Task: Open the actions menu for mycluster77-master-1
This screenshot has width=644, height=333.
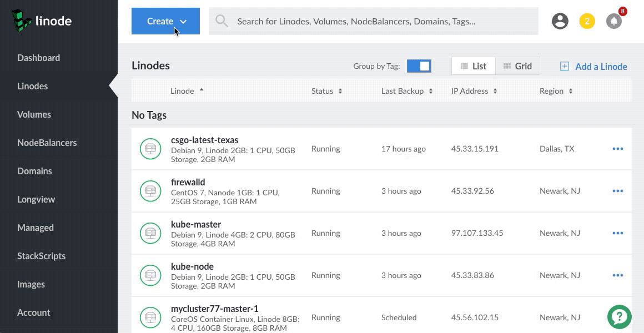Action: point(618,317)
